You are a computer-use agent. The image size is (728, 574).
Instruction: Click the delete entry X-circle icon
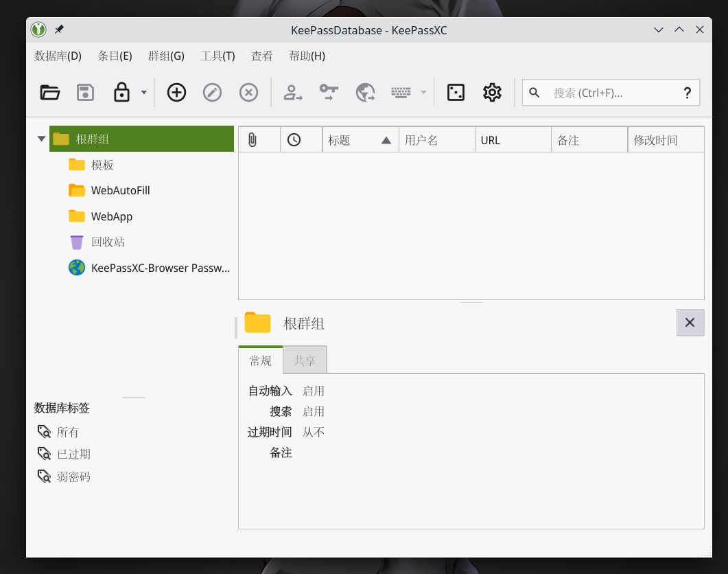point(248,93)
